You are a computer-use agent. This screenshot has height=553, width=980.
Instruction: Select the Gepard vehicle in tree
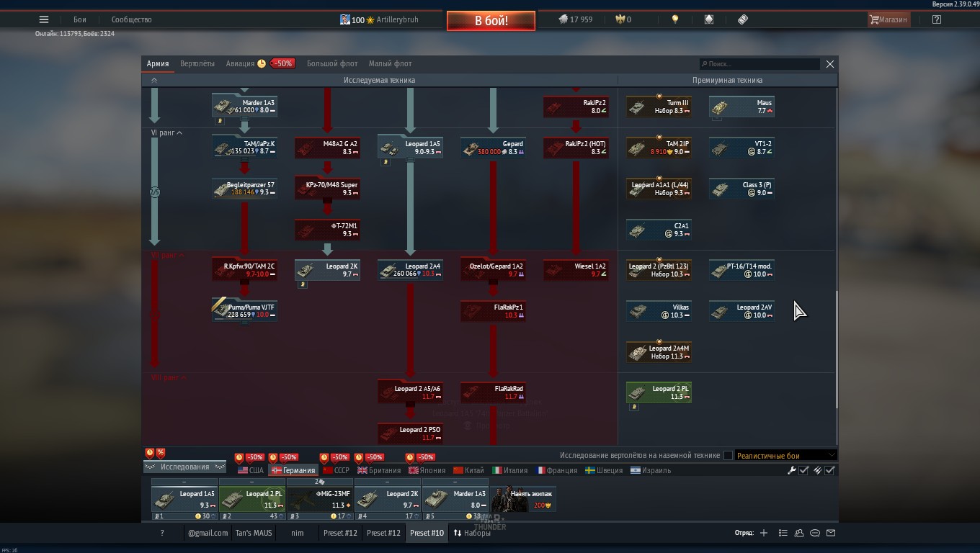pyautogui.click(x=493, y=148)
